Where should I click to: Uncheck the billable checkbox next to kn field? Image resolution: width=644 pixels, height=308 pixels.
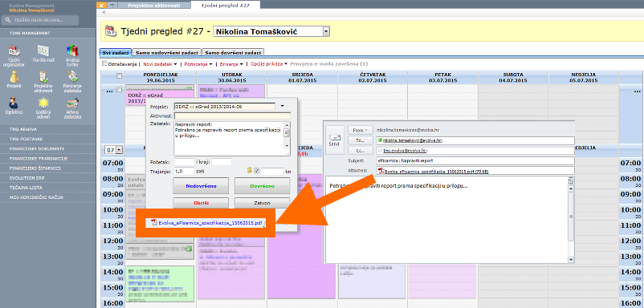click(x=257, y=171)
